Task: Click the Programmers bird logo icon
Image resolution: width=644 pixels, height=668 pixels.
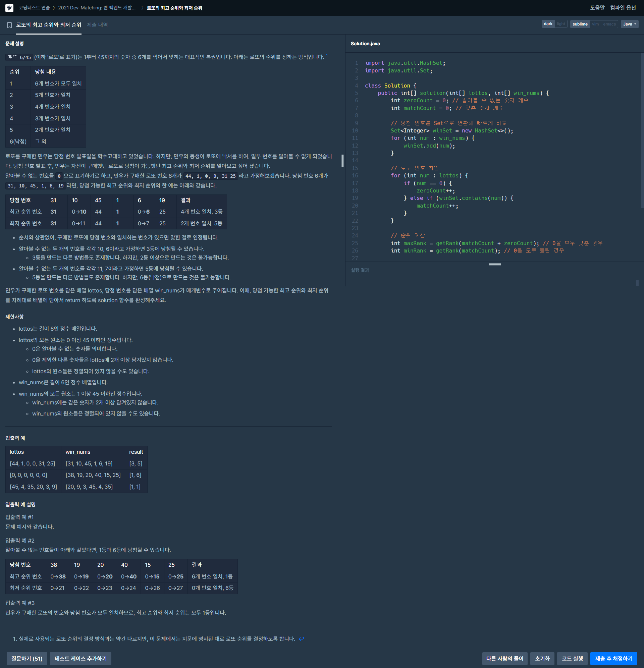Action: (x=9, y=8)
